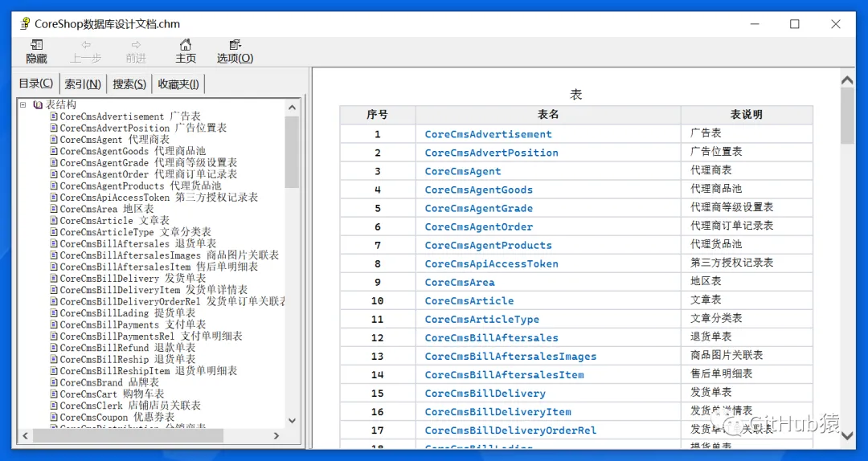
Task: Open CoreCmsAgentProducts link in table
Action: (x=489, y=245)
